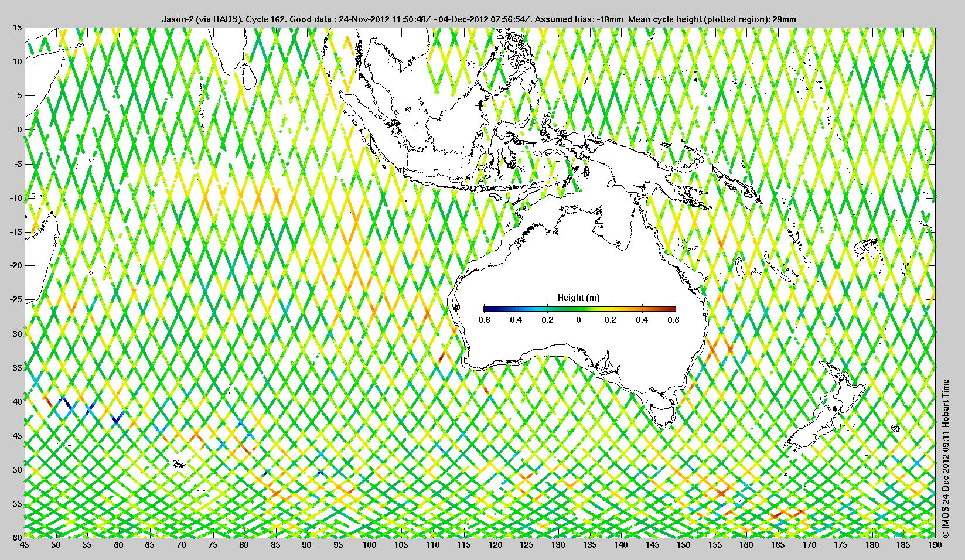Click longitude tick label 45
Image resolution: width=965 pixels, height=560 pixels.
point(24,545)
